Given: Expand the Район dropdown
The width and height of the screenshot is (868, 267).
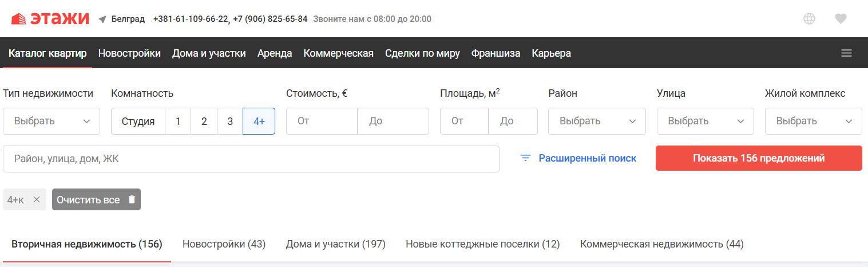Looking at the screenshot, I should pyautogui.click(x=597, y=121).
